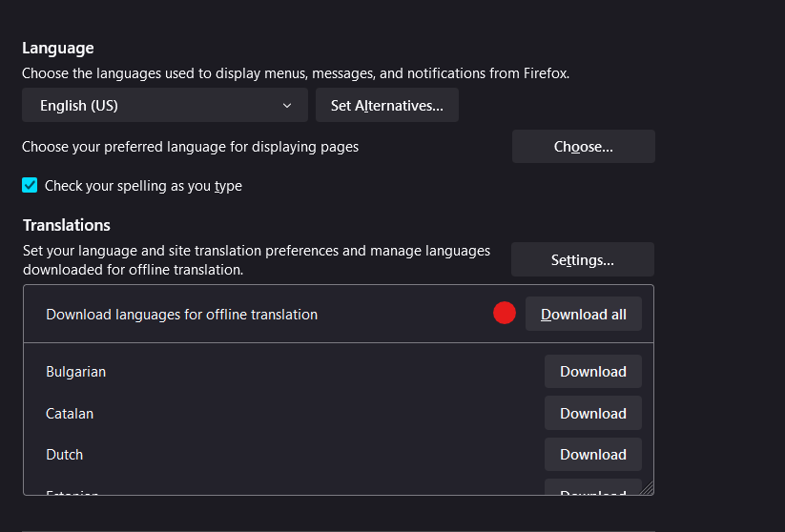Open the Translations Settings button
The width and height of the screenshot is (785, 532).
point(582,259)
